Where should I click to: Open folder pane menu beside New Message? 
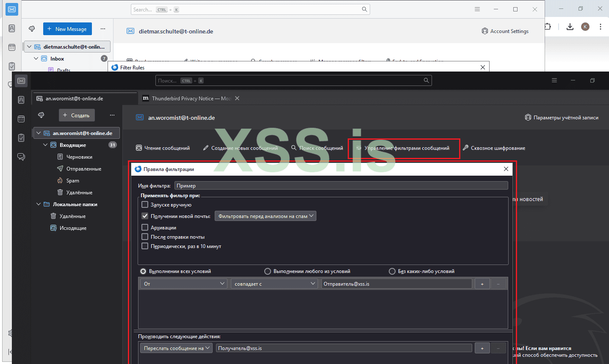103,29
